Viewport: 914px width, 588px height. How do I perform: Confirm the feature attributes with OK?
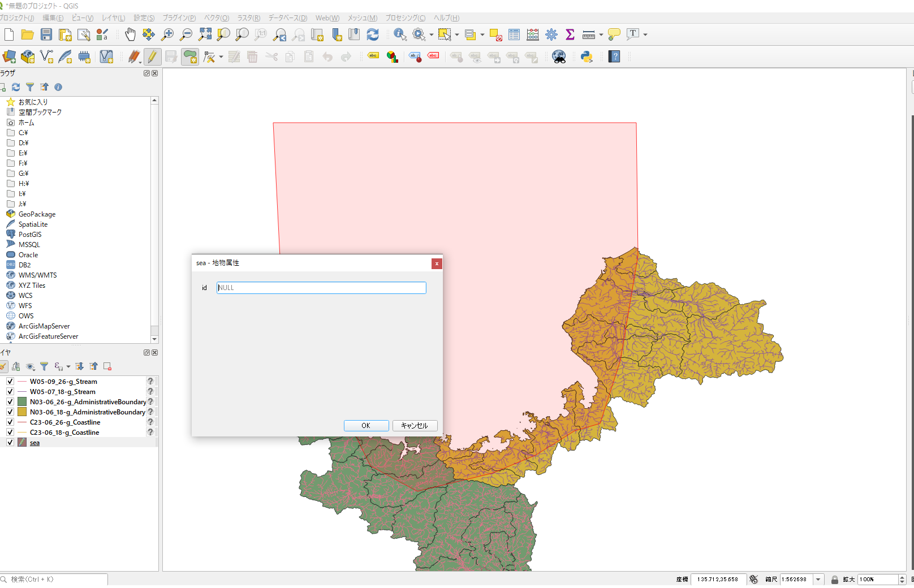366,426
